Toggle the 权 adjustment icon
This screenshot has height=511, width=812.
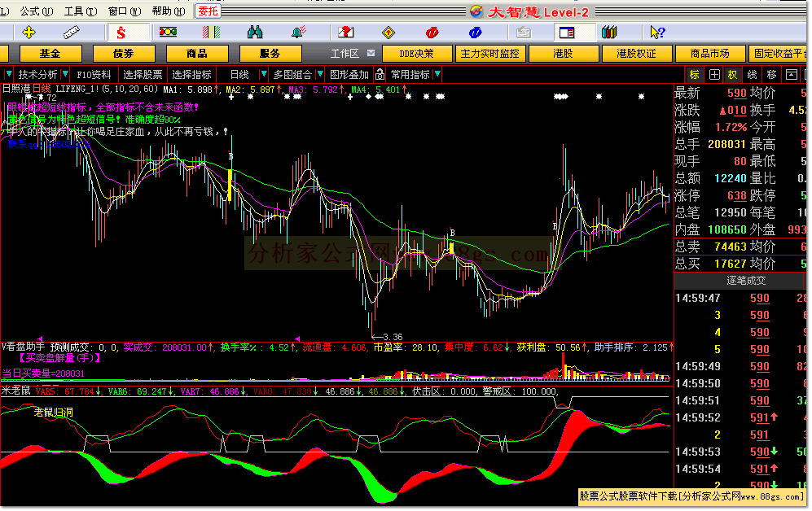(x=733, y=75)
